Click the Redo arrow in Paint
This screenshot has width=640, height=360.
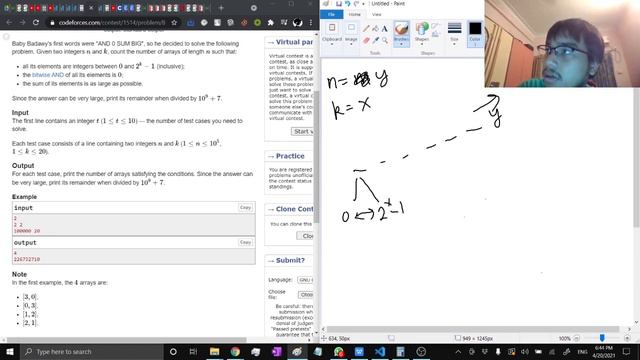coord(356,4)
